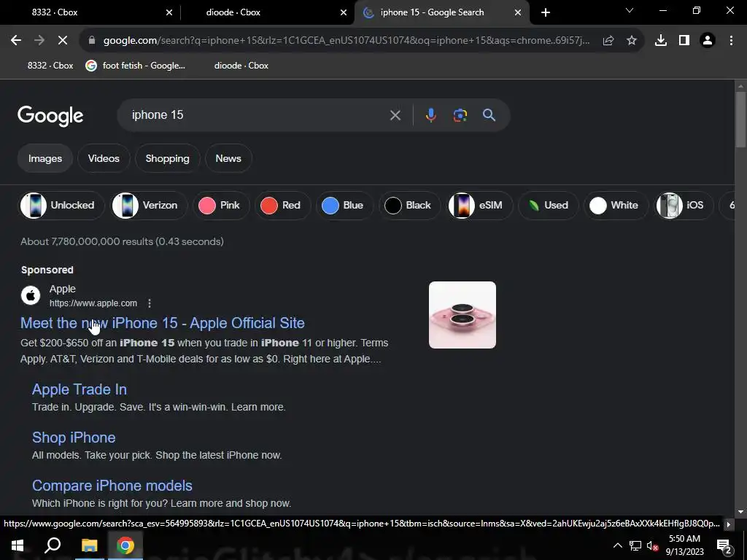
Task: Choose the Verizon refinement chip
Action: pyautogui.click(x=149, y=205)
